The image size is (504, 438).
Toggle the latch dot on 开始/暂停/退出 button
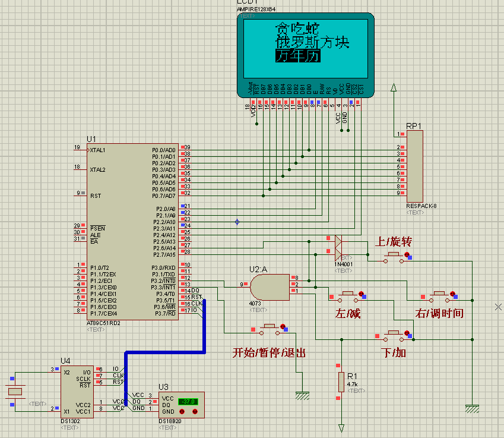point(283,326)
